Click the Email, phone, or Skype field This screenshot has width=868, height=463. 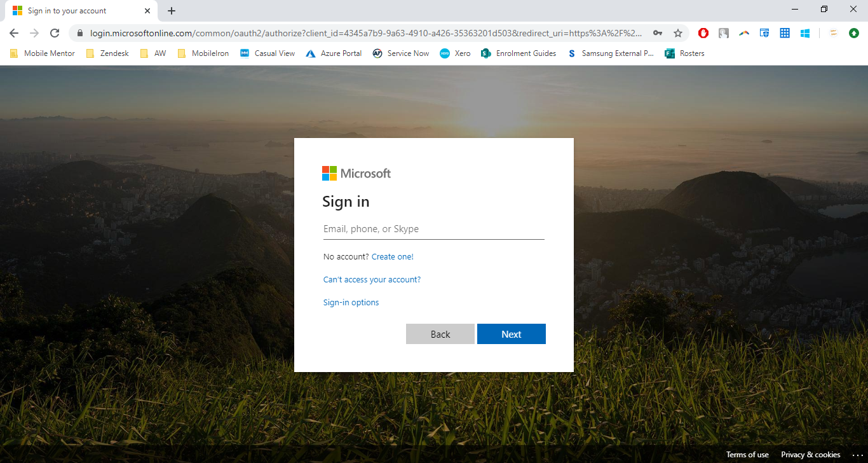coord(434,229)
